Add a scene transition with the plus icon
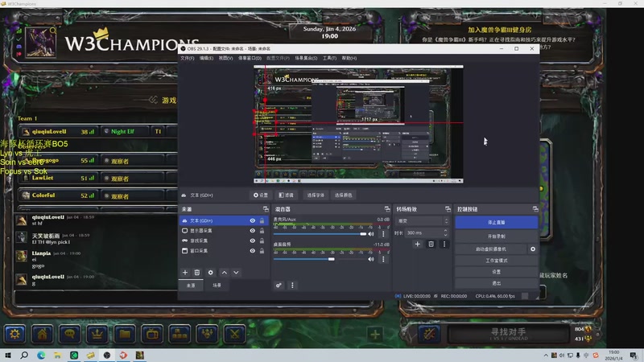Screen dimensions: 644x362 [417, 244]
